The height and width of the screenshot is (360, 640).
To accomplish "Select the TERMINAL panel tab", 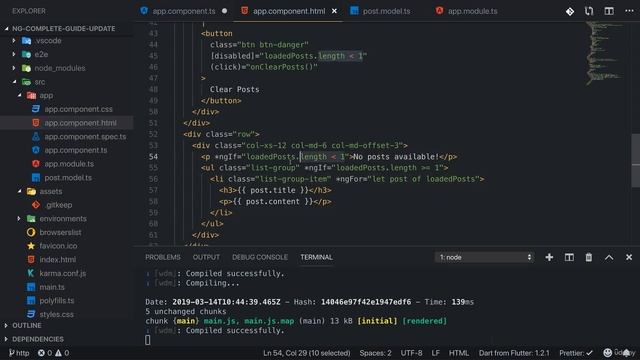I will pyautogui.click(x=316, y=257).
